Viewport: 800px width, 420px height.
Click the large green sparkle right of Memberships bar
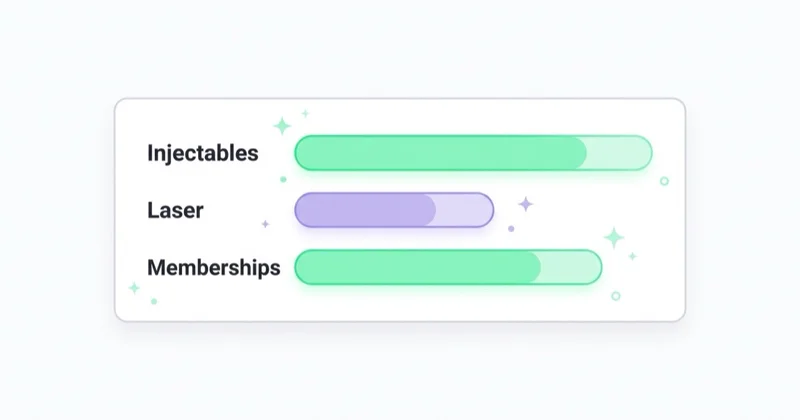(x=614, y=238)
